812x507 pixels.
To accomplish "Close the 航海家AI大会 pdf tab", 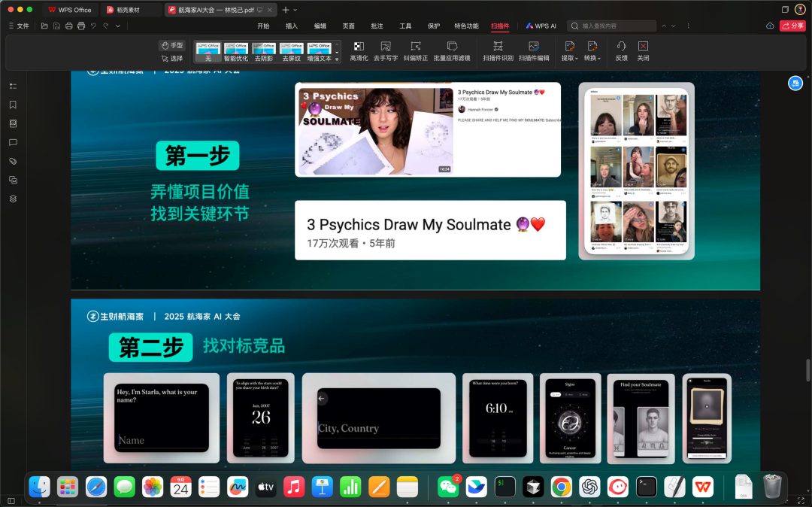I will 270,10.
